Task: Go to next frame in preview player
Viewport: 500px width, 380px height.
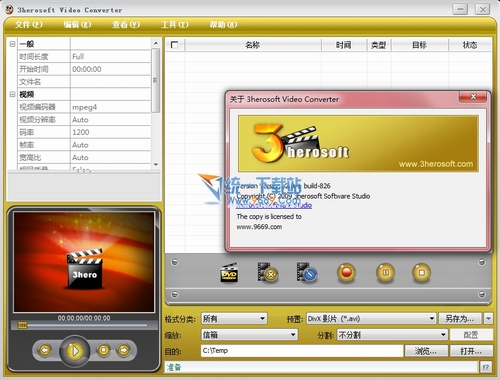Action: tap(124, 350)
